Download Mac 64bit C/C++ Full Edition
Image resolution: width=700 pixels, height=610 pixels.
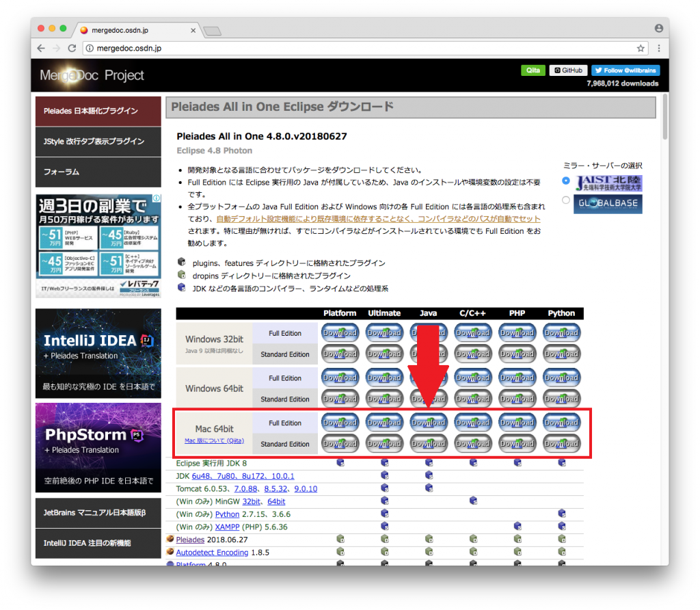[472, 423]
